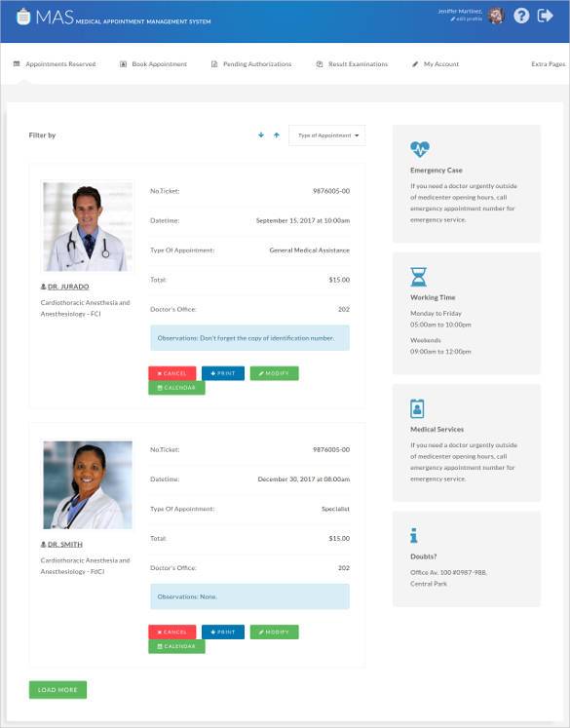Open the Type of Appointment dropdown
570x728 pixels.
coord(327,135)
